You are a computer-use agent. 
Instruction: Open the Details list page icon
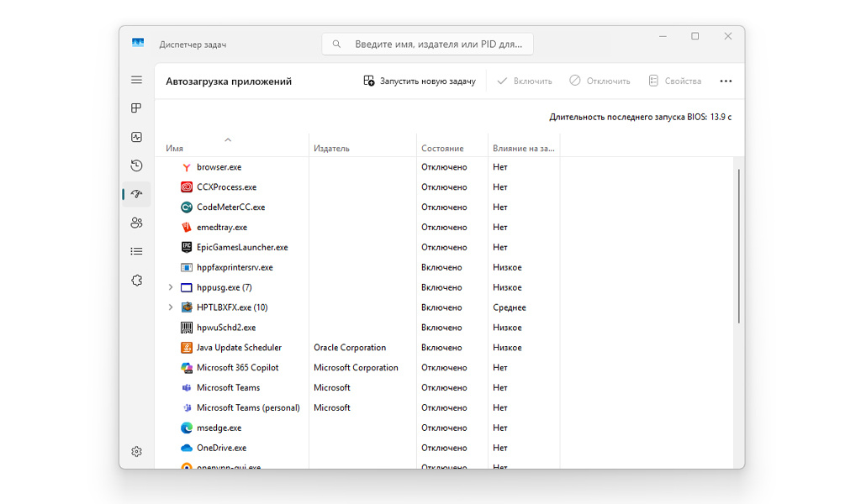point(137,251)
